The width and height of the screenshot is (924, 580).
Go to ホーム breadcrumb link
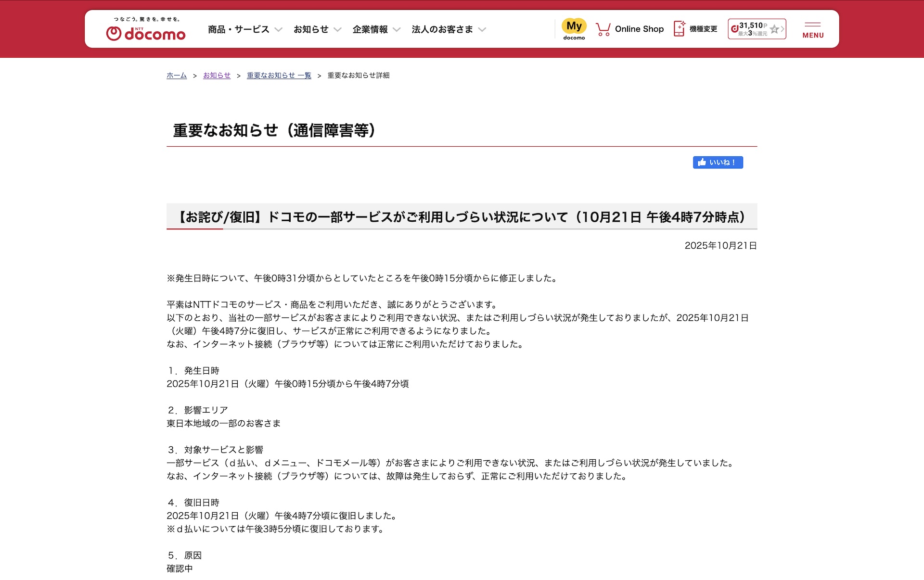coord(176,76)
